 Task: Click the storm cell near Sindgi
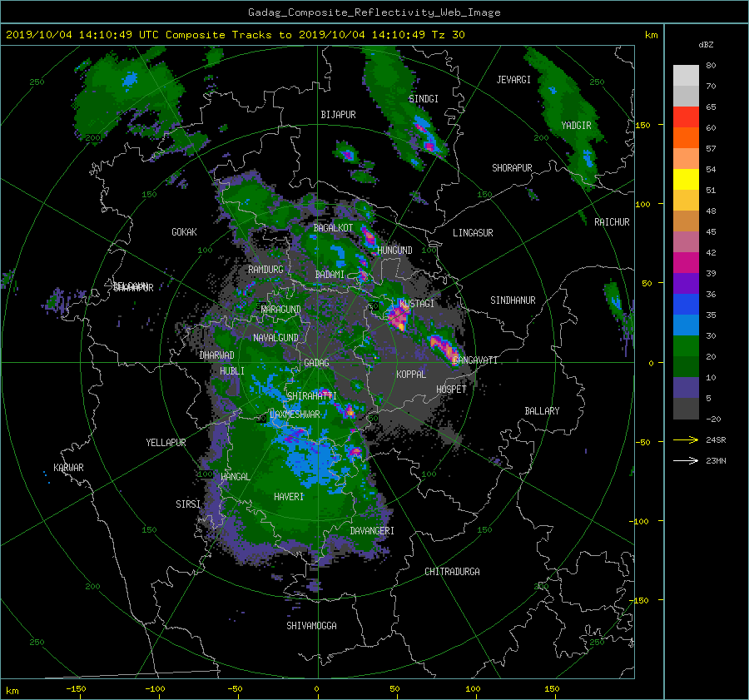pos(425,134)
